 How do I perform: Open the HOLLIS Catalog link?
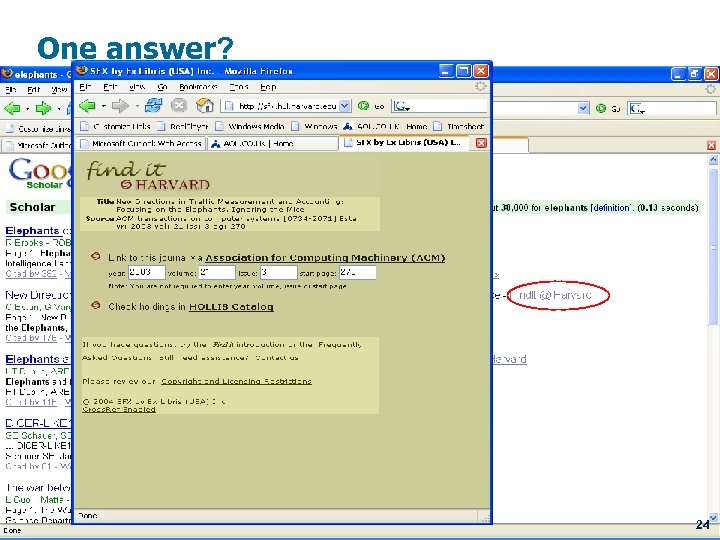(x=231, y=306)
